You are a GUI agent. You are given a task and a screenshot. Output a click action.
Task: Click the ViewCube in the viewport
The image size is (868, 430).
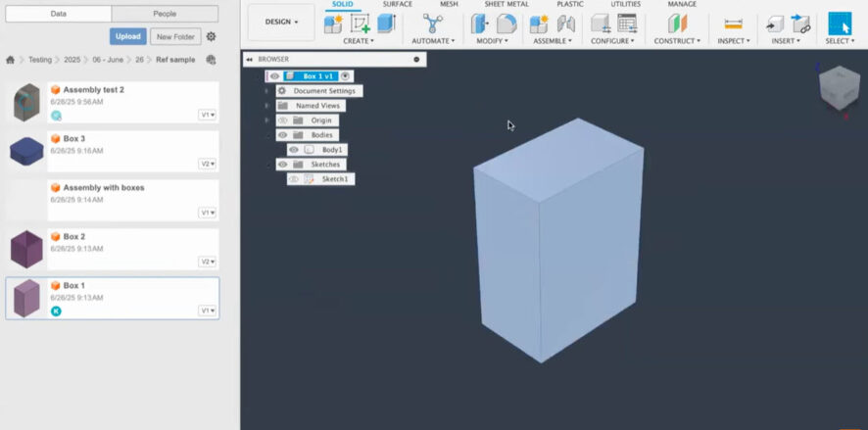pyautogui.click(x=839, y=87)
